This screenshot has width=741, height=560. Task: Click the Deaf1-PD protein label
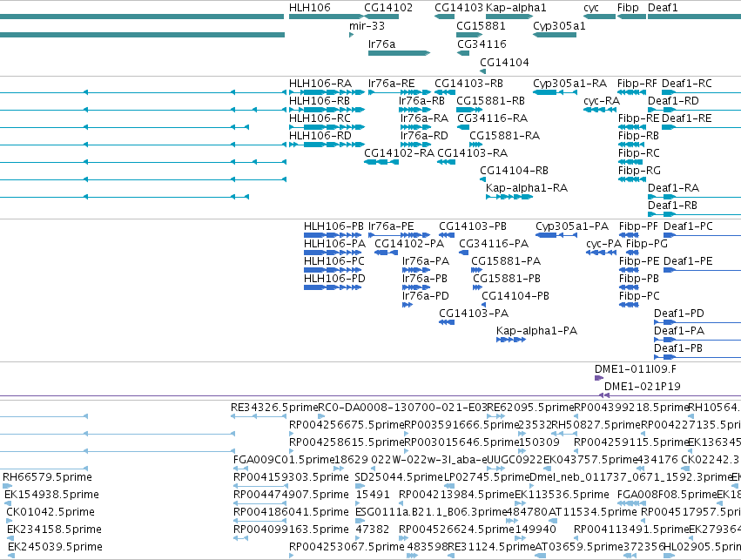[679, 314]
